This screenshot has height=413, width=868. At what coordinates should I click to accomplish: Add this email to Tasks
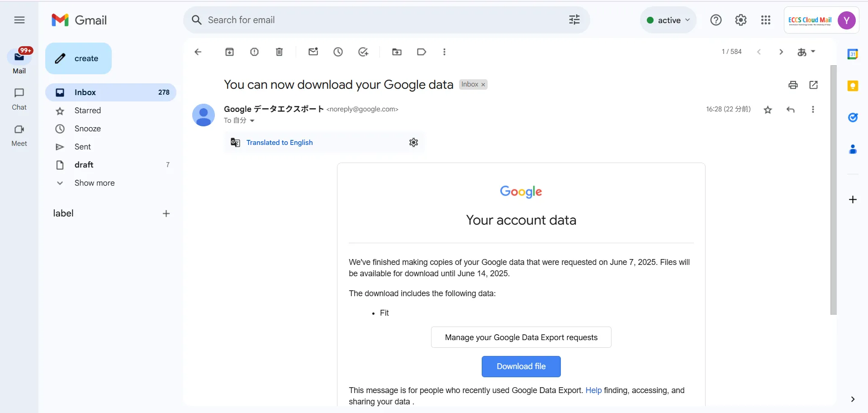[363, 52]
